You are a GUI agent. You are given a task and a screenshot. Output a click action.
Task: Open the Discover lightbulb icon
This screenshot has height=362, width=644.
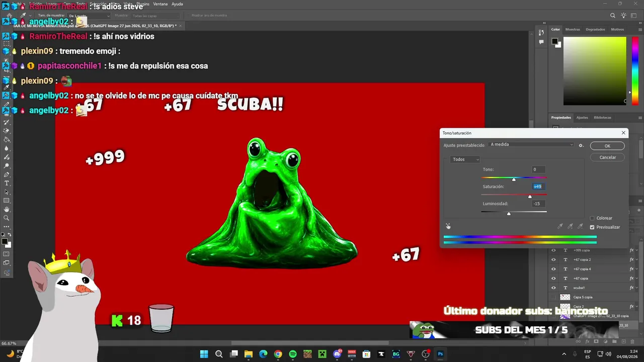[623, 16]
